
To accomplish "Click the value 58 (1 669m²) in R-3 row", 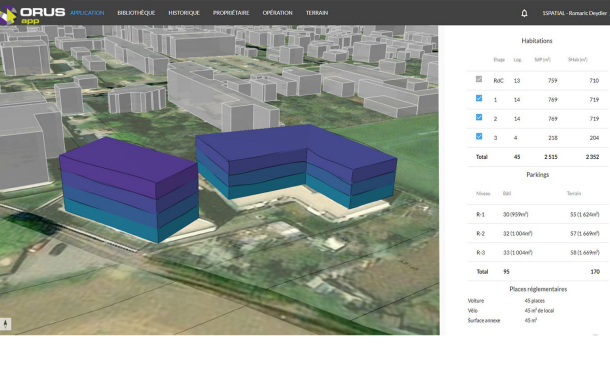I will point(584,252).
